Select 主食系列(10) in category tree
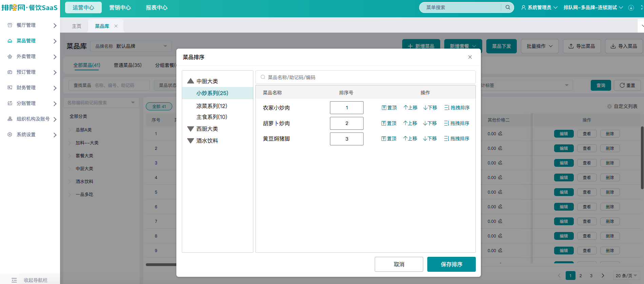Screen dimensions: 644x284 tap(212, 117)
